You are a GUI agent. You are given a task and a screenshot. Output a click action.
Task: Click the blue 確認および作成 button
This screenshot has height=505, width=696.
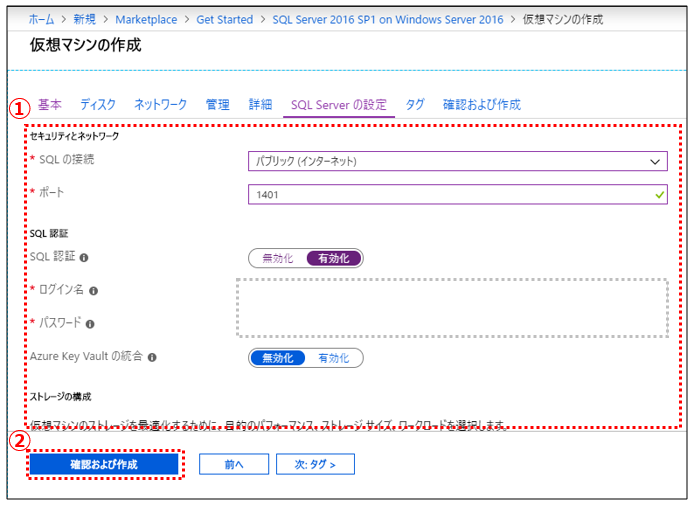(104, 464)
